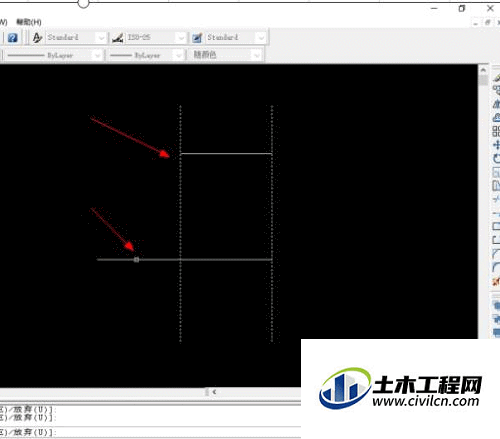Select the Explode tool in Modify toolbar

(x=496, y=281)
